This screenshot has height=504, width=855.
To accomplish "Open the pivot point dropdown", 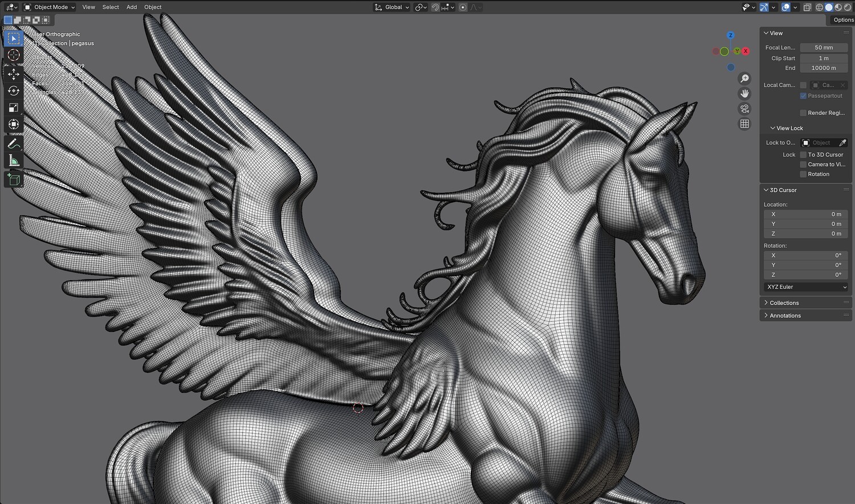I will coord(421,7).
